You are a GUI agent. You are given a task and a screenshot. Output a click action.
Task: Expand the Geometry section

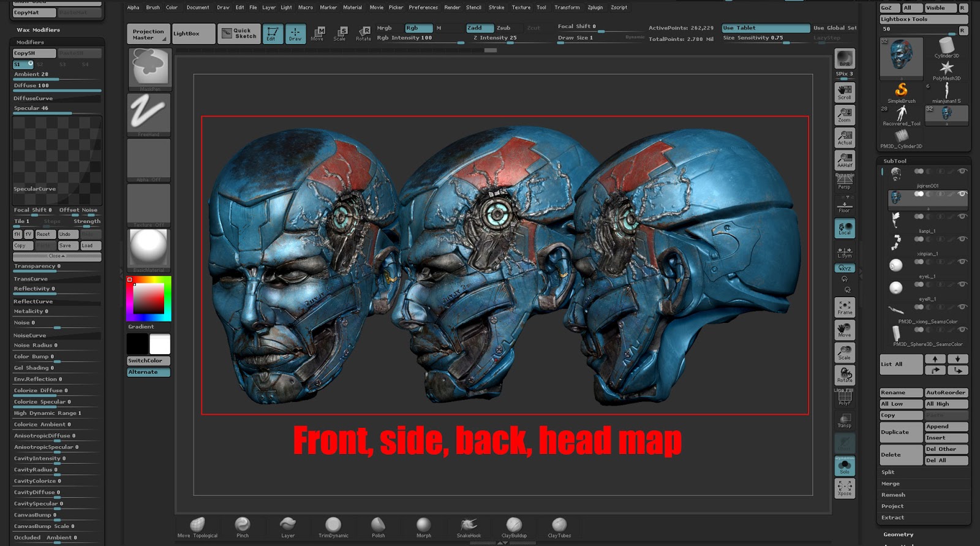pos(898,534)
